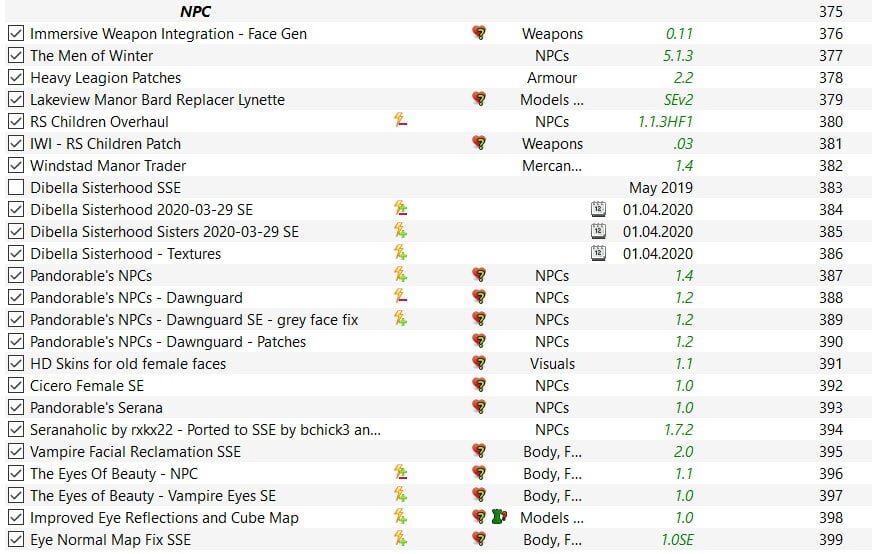Click conflict lightning icon on RS Children Overhaul
The height and width of the screenshot is (554, 872).
tap(400, 120)
